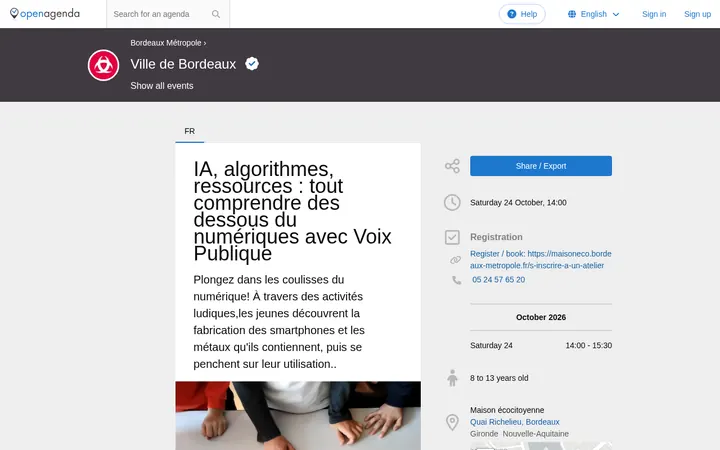Open the Help button

[522, 14]
